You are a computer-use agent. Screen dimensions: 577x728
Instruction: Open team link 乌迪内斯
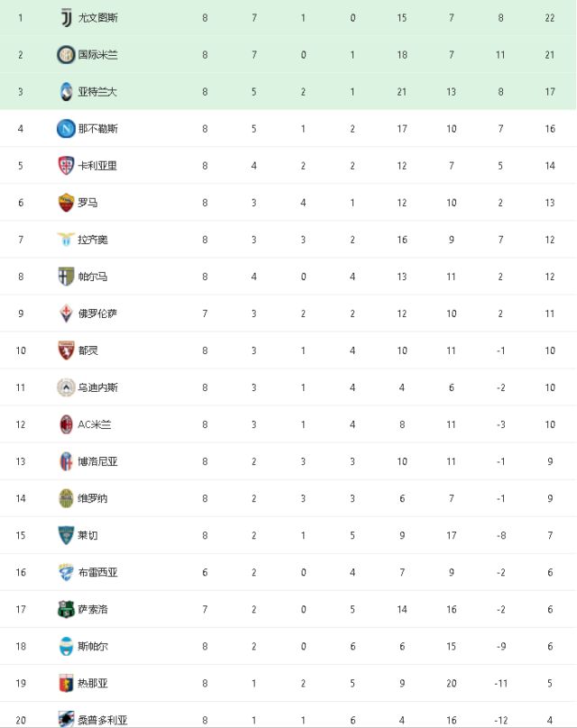97,387
